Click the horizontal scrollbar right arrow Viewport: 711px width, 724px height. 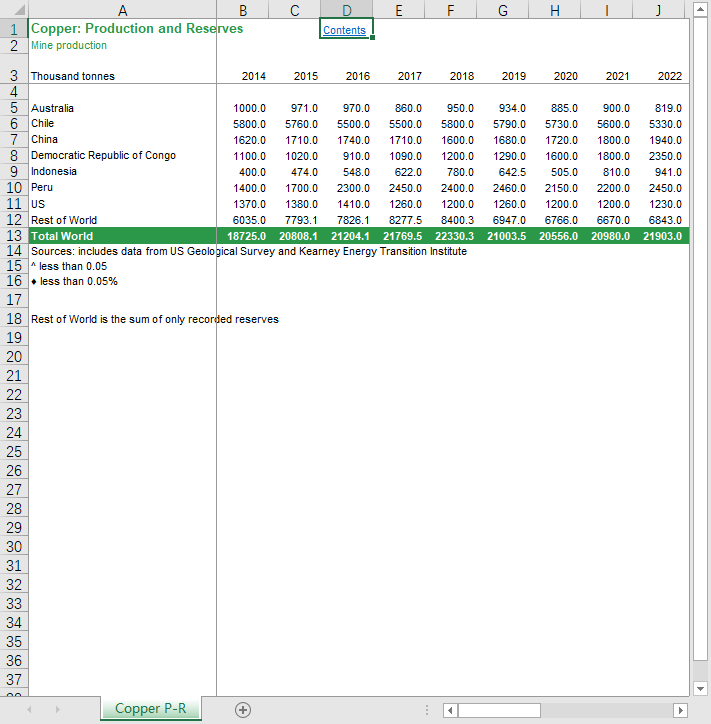click(681, 710)
